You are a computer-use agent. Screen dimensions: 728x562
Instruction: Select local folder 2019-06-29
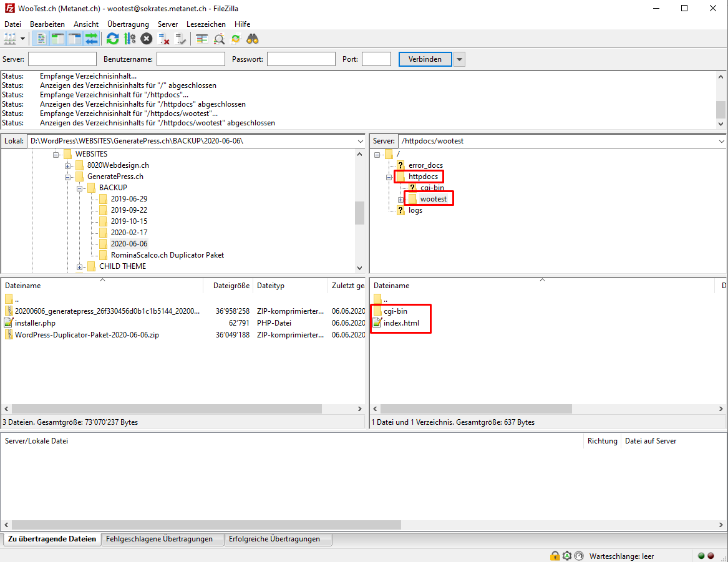(129, 198)
